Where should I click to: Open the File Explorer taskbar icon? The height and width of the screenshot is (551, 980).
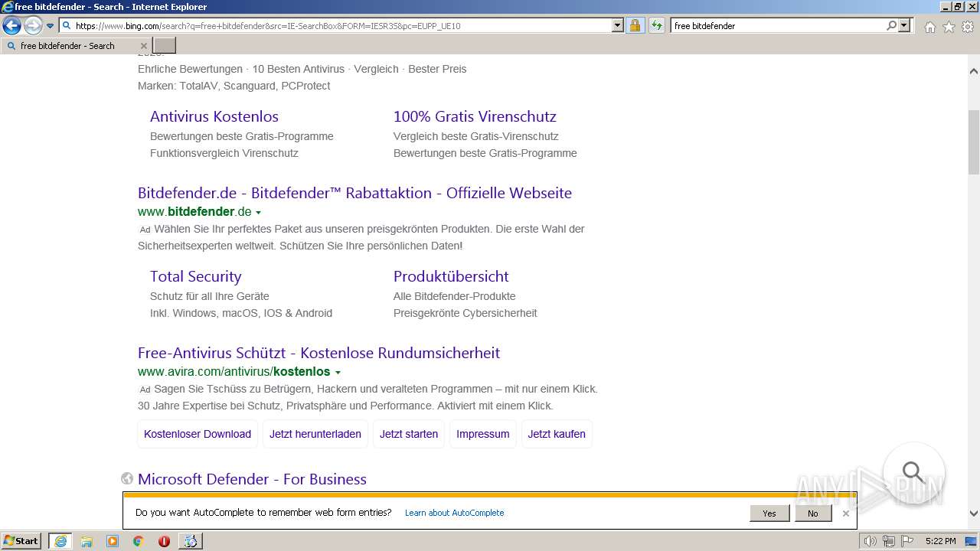pyautogui.click(x=87, y=541)
